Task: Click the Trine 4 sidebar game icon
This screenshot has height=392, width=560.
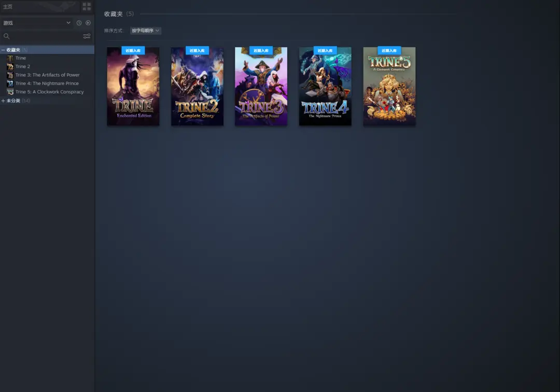Action: [10, 83]
